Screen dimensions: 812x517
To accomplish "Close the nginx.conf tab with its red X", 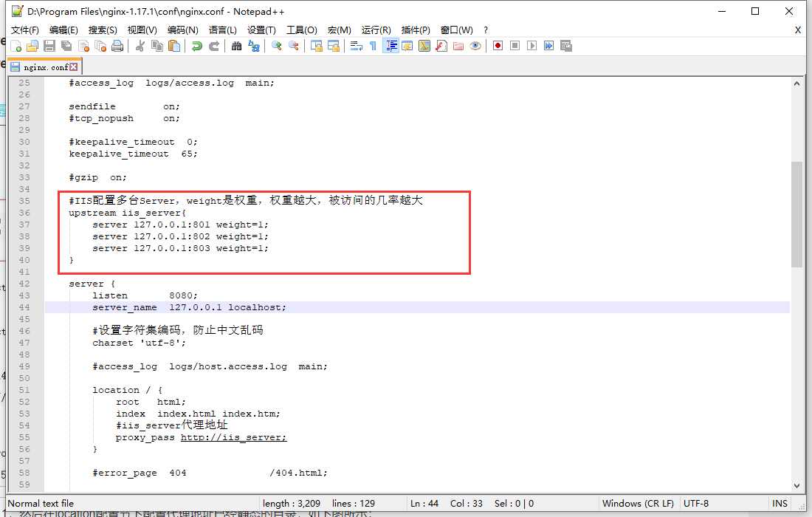I will 74,66.
